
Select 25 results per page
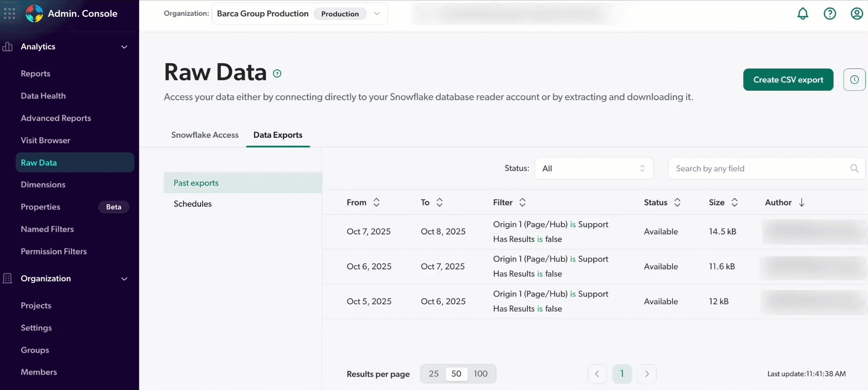tap(434, 374)
